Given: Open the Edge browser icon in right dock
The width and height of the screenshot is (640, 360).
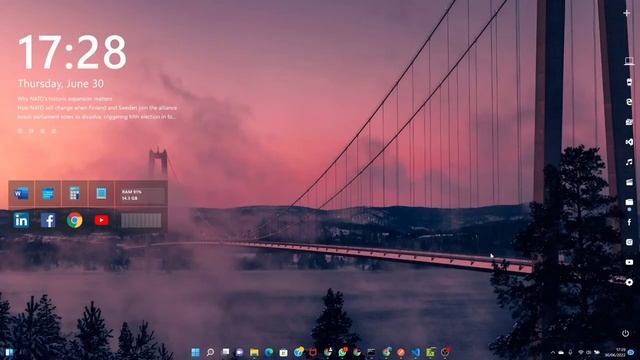Looking at the screenshot, I should 629,102.
